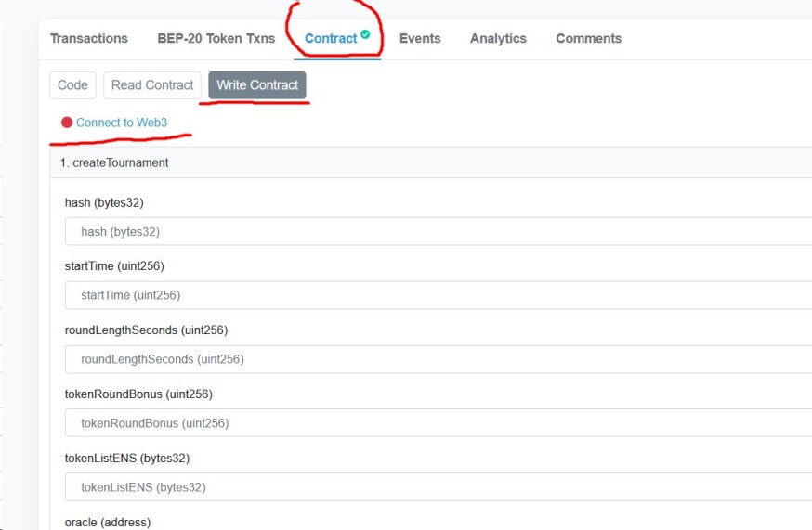Go to the Analytics tab

click(498, 39)
